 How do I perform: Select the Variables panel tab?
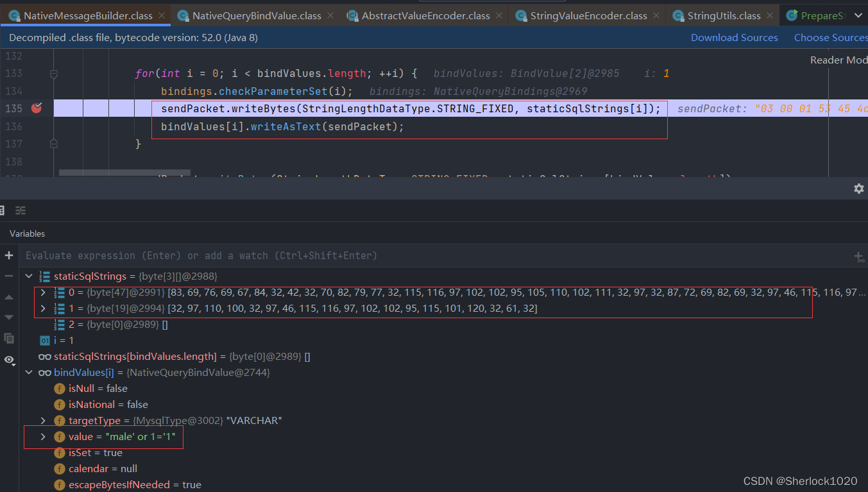click(28, 233)
